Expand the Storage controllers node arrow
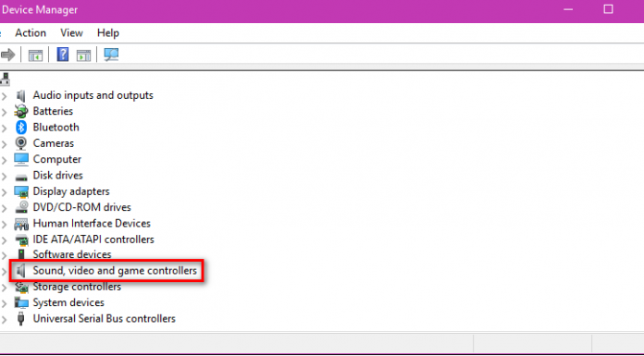 point(4,288)
